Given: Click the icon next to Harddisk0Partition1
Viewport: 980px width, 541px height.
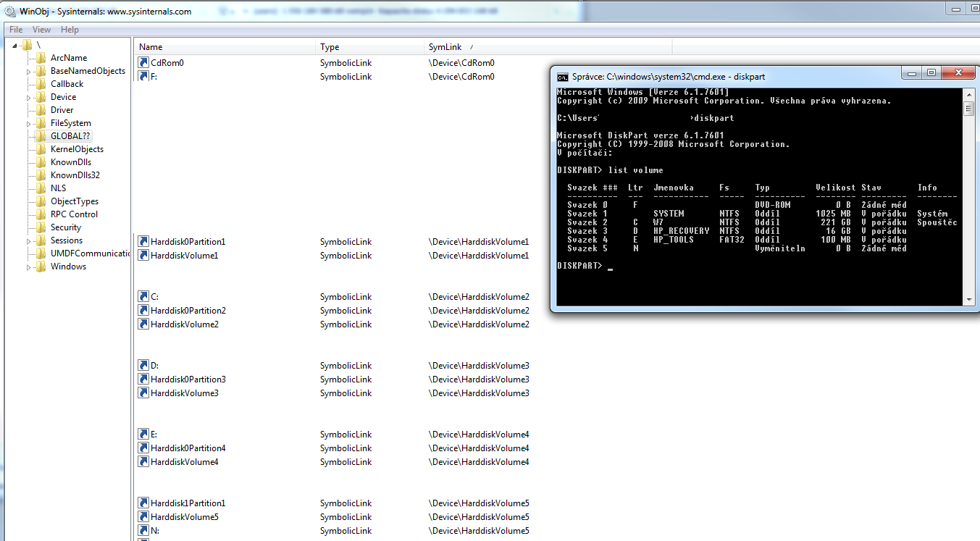Looking at the screenshot, I should [143, 242].
